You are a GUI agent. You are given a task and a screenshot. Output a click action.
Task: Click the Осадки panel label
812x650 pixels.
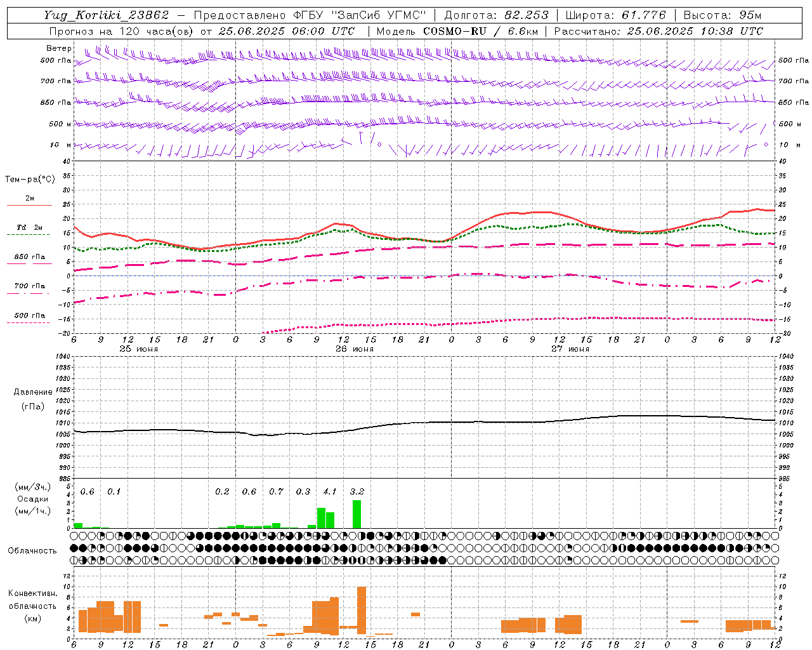(33, 499)
